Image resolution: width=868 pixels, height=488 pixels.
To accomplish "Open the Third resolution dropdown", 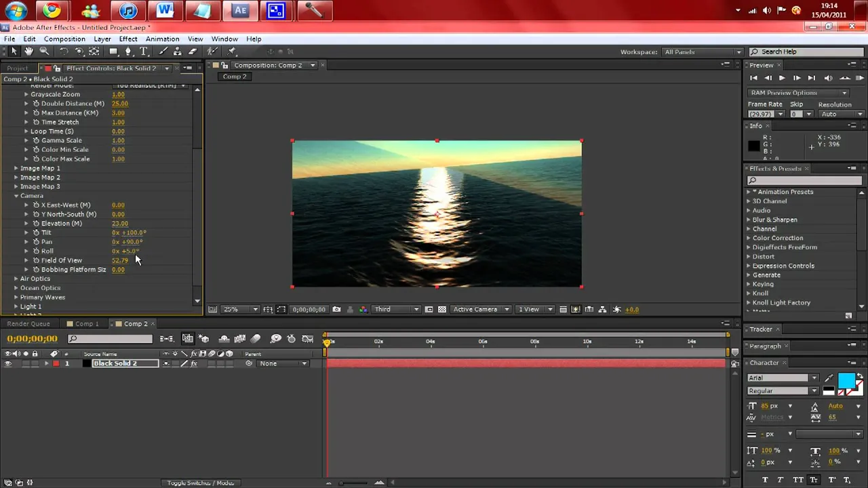I will pyautogui.click(x=396, y=310).
